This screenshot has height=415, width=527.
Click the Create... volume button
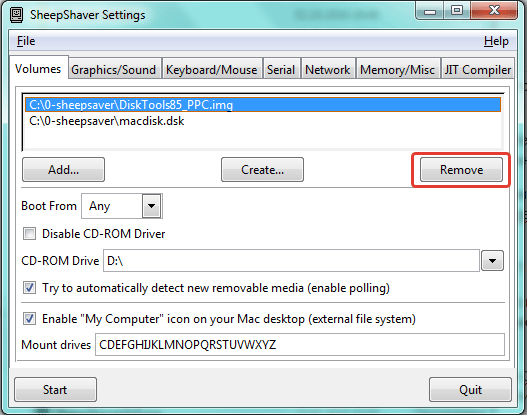pyautogui.click(x=262, y=170)
